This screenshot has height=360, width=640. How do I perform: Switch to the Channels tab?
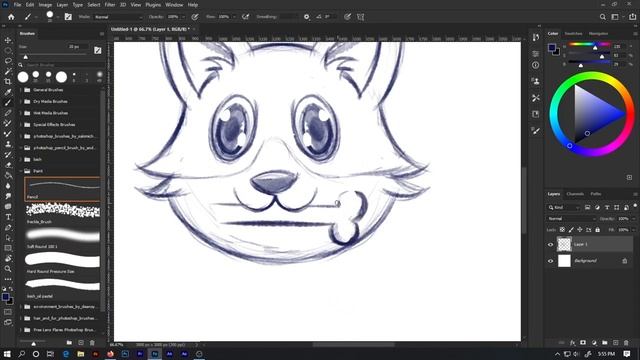575,194
